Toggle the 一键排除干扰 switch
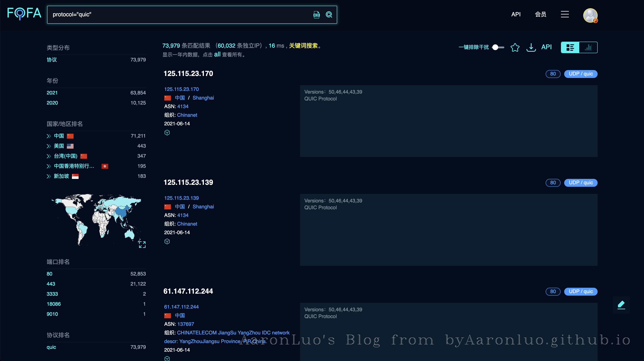644x361 pixels. pos(498,47)
